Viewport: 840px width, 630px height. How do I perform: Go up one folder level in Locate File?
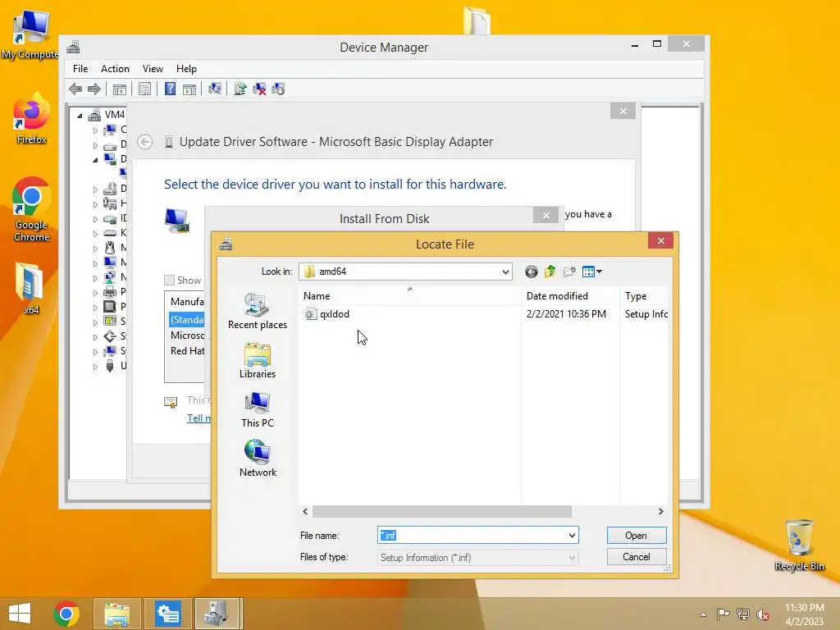click(550, 272)
